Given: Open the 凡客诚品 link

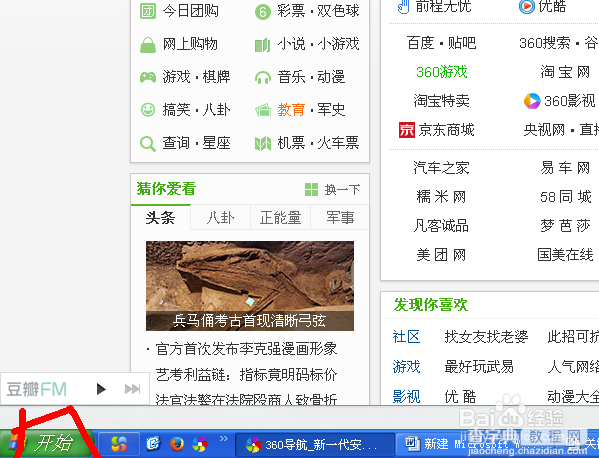Looking at the screenshot, I should [x=441, y=225].
